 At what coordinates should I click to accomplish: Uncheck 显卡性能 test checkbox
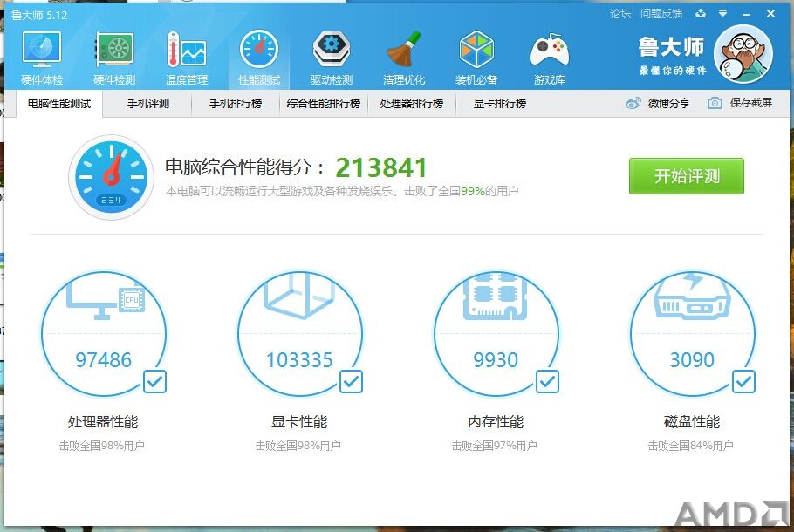click(351, 382)
